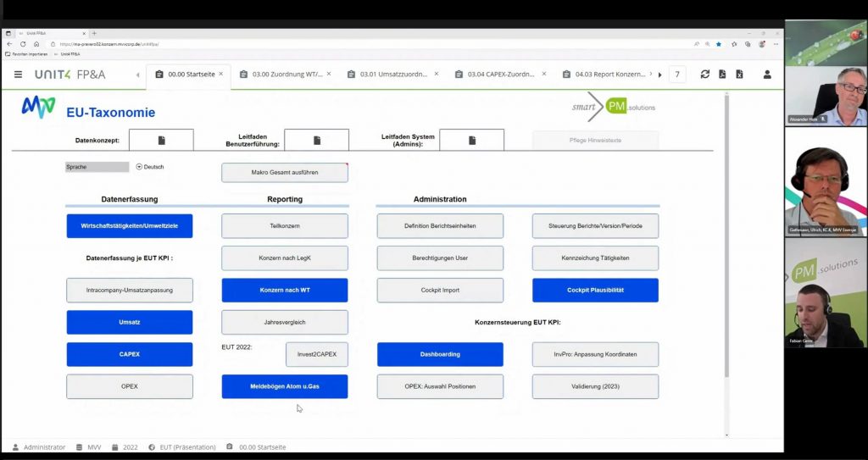Export to Excel using the toolbar icon
The width and height of the screenshot is (868, 460).
[739, 75]
